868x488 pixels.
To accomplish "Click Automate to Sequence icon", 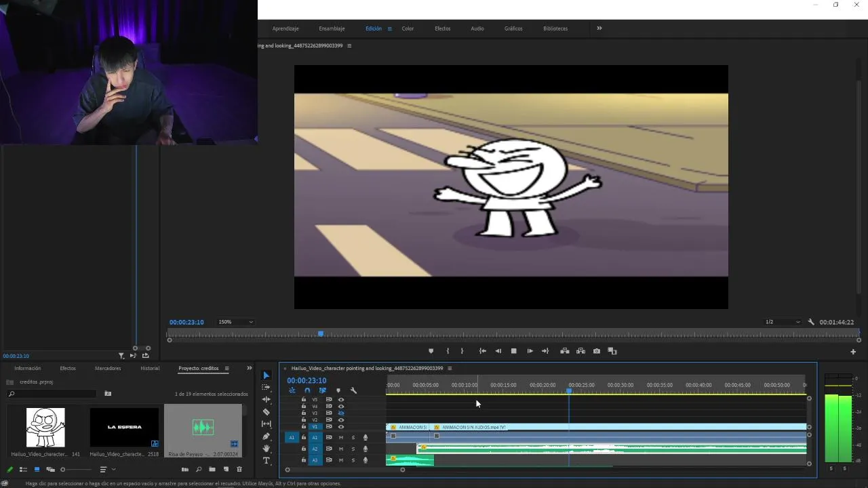I will tap(184, 469).
